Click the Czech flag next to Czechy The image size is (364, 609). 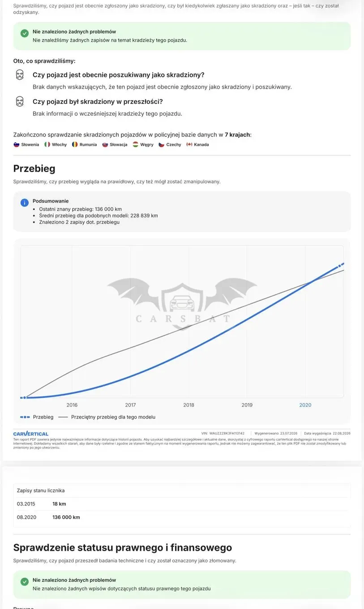point(162,145)
